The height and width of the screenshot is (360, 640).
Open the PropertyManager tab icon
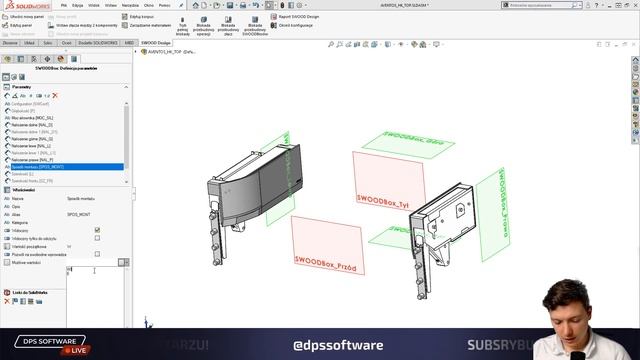[x=21, y=59]
